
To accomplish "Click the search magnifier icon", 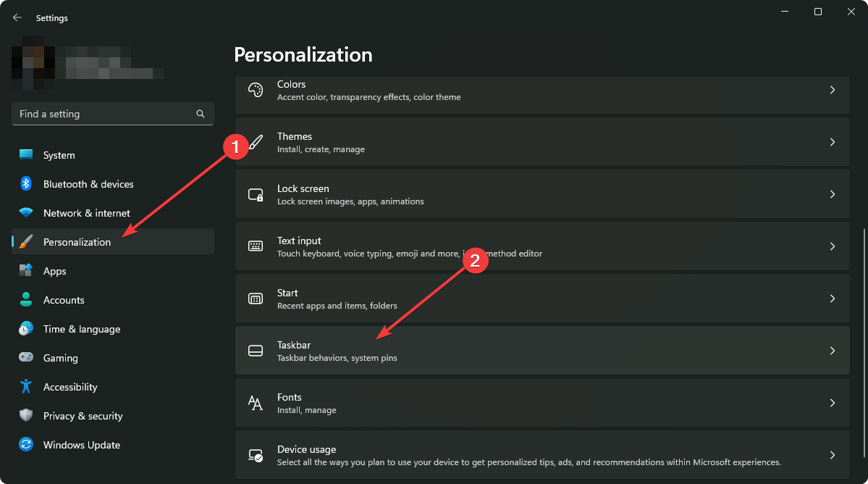I will [201, 114].
